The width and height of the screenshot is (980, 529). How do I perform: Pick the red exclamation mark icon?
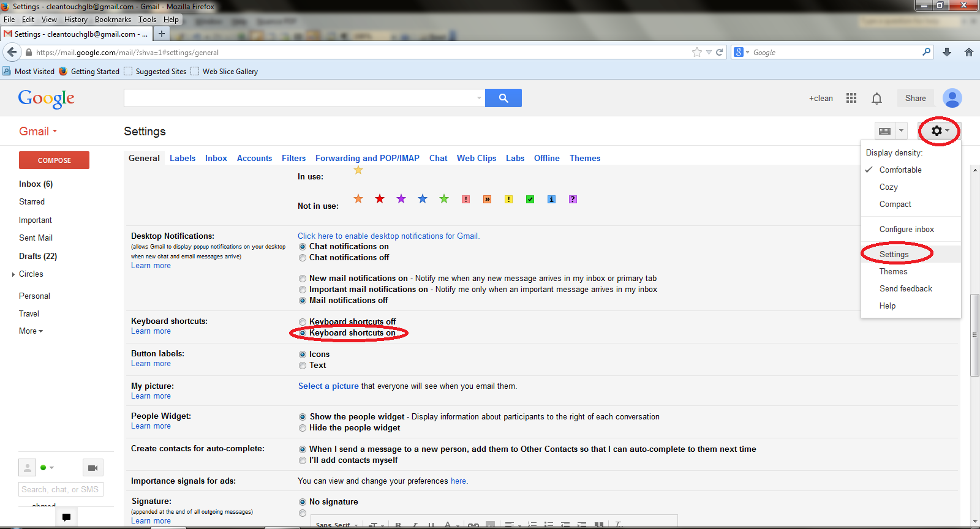coord(466,200)
